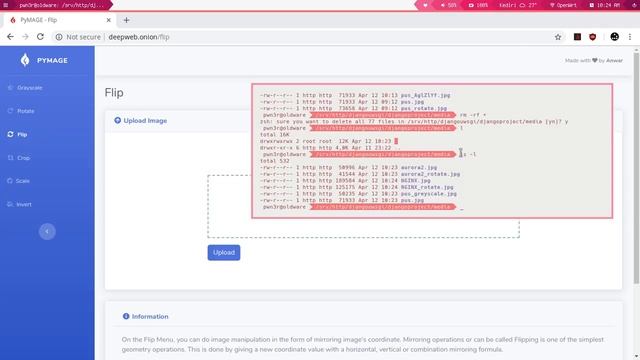Switch to the PyMAGE - Flip tab

[59, 20]
